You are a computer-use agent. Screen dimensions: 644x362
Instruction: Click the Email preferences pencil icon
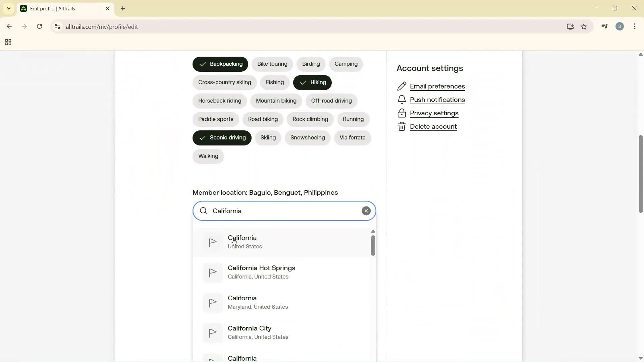(402, 86)
